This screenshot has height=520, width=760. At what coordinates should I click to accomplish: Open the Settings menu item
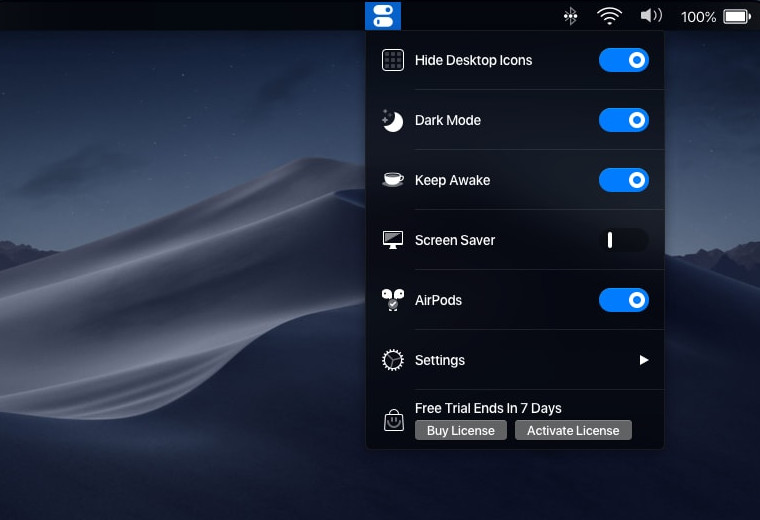515,360
